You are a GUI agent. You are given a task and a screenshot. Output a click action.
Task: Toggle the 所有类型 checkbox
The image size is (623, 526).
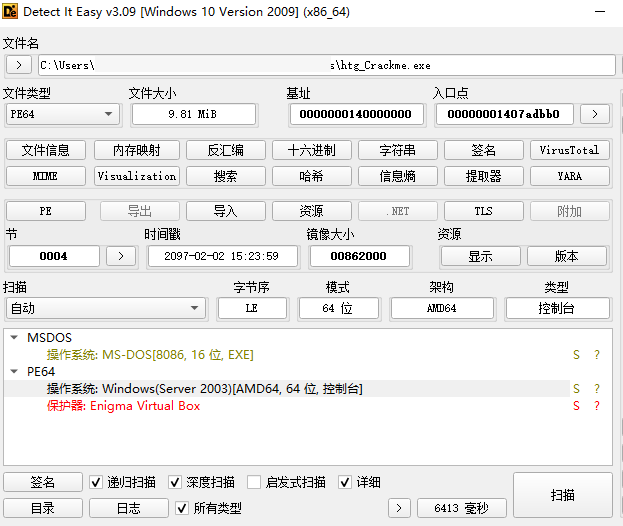(182, 508)
